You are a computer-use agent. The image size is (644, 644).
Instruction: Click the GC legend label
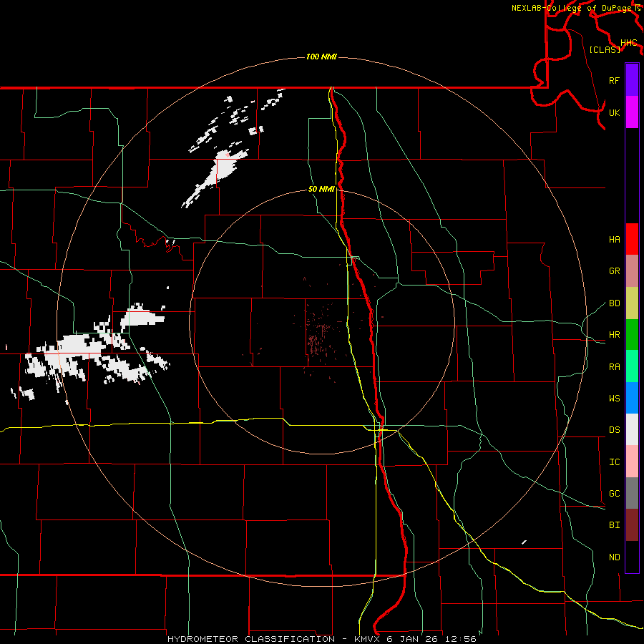point(615,494)
